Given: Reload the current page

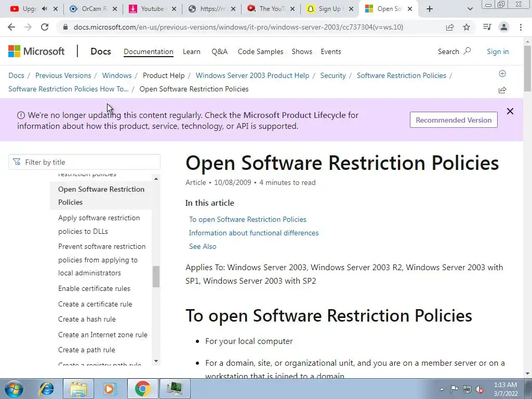Looking at the screenshot, I should coord(45,27).
